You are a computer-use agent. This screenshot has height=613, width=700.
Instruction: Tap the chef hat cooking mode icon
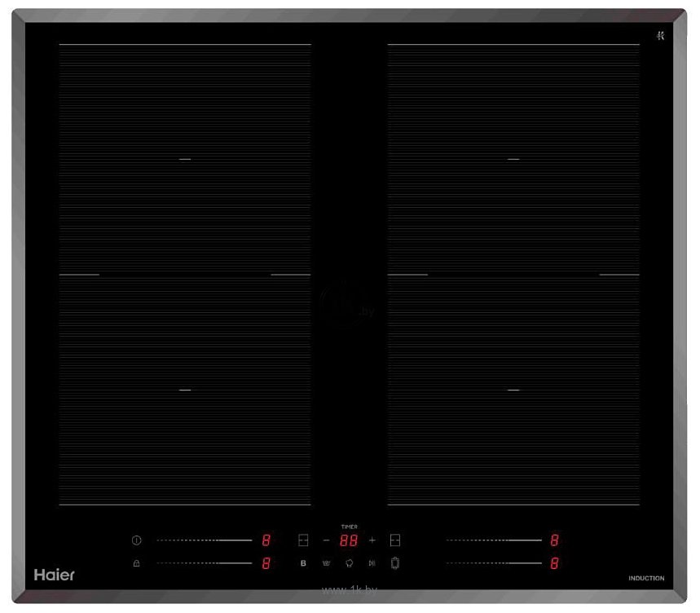tap(350, 563)
